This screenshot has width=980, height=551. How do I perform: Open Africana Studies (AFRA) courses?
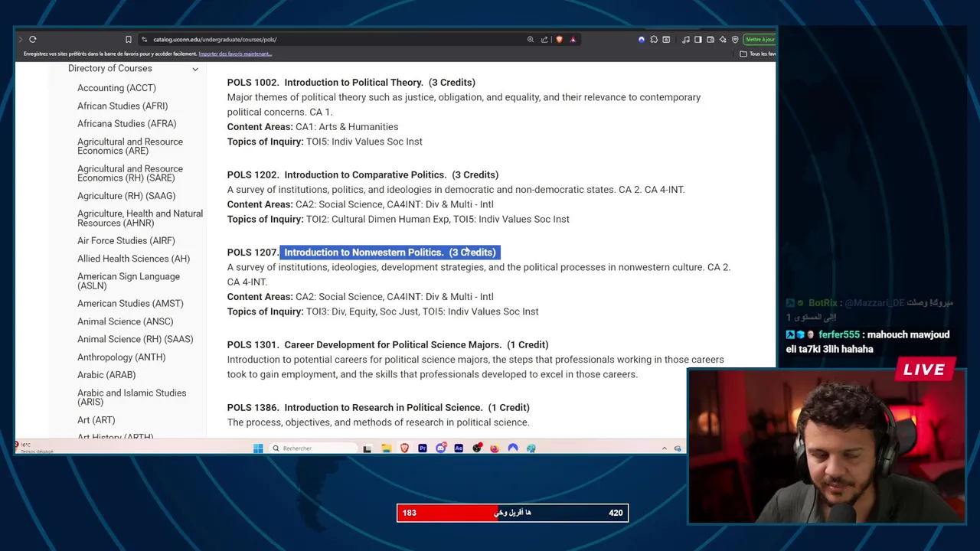pyautogui.click(x=127, y=123)
